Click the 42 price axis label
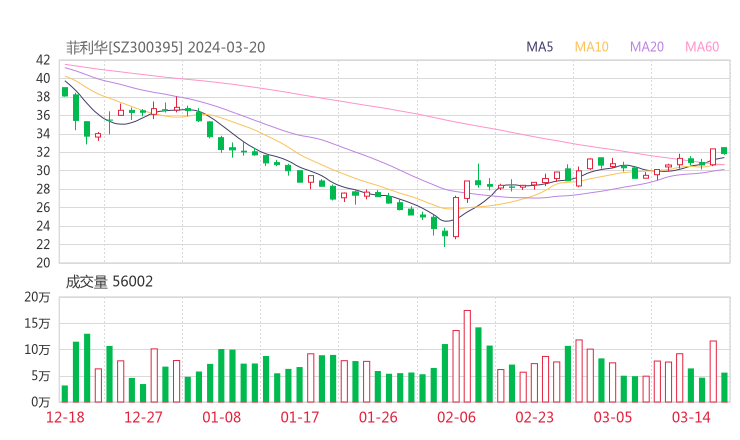740x440 pixels. (43, 60)
